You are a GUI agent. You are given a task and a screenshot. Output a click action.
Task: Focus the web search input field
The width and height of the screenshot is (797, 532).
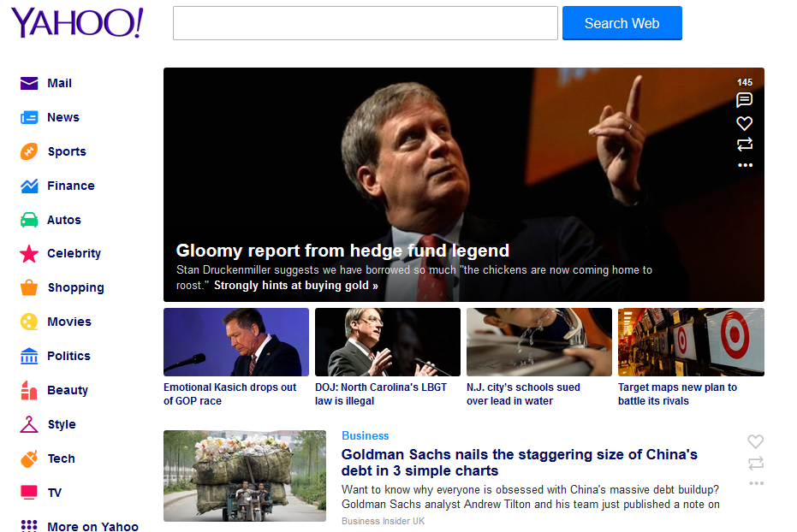365,23
